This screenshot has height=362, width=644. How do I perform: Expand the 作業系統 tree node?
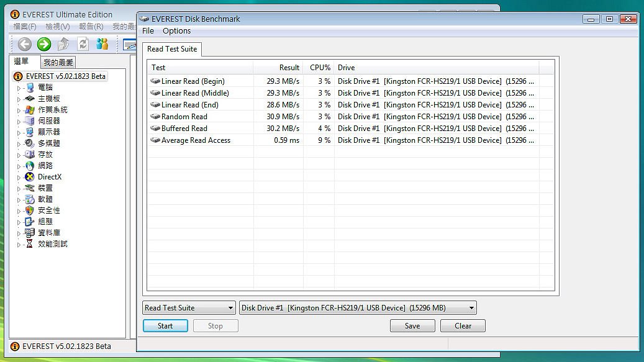19,111
